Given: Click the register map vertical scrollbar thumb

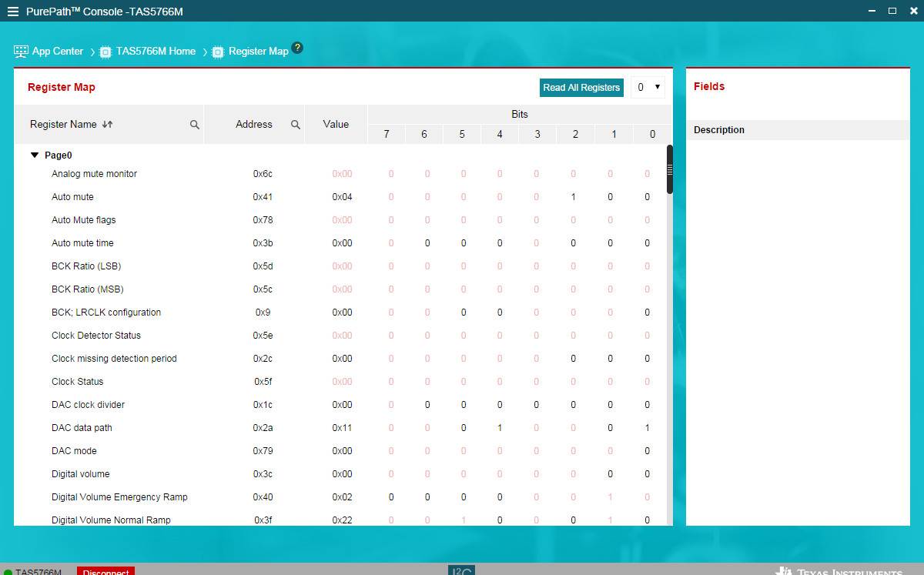Looking at the screenshot, I should point(670,169).
